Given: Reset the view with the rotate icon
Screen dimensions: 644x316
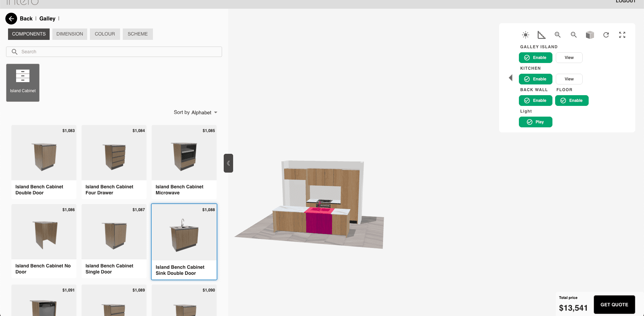Looking at the screenshot, I should [606, 35].
